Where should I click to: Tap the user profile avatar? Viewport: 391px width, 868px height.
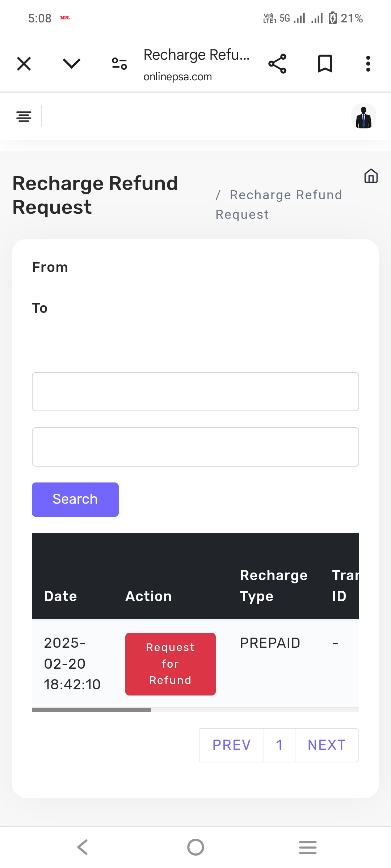[363, 116]
